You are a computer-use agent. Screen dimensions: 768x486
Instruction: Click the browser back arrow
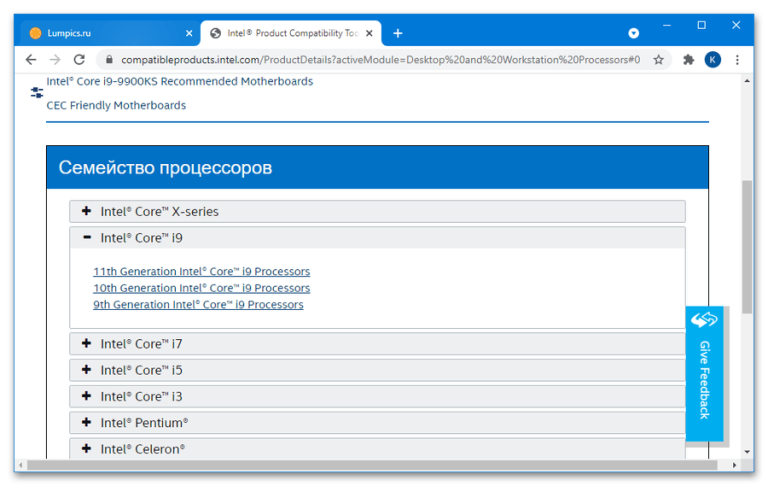point(31,60)
